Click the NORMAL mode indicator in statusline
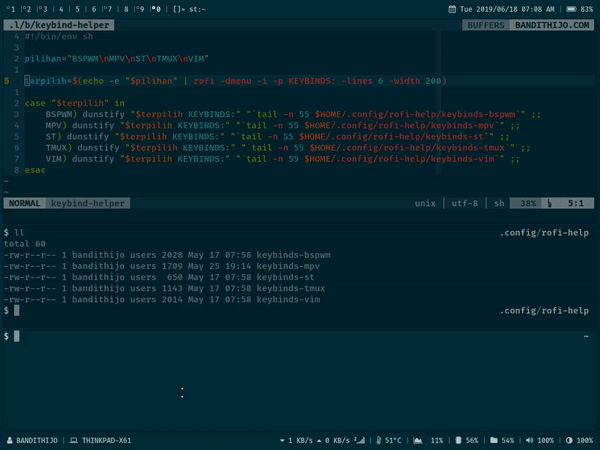Viewport: 600px width, 450px height. pos(25,203)
